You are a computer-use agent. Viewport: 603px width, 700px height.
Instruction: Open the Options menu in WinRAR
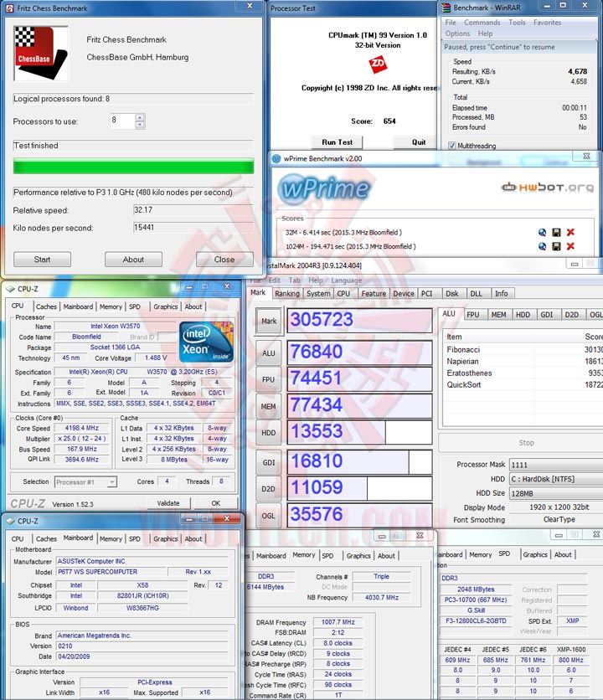457,33
